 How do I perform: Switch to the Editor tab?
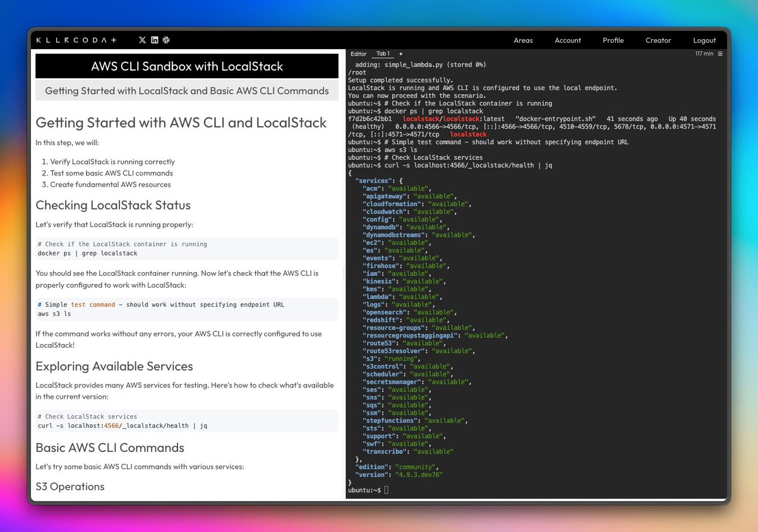pyautogui.click(x=358, y=54)
